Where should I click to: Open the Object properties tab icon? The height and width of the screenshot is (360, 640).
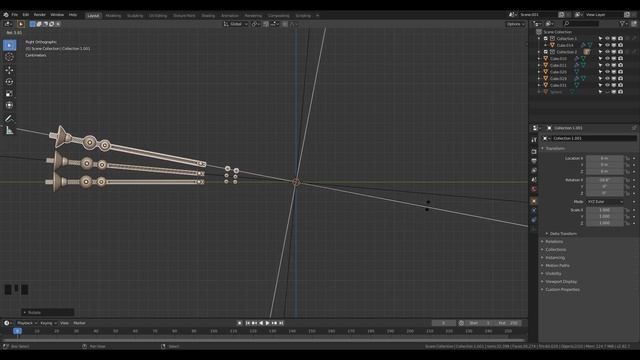(x=534, y=201)
